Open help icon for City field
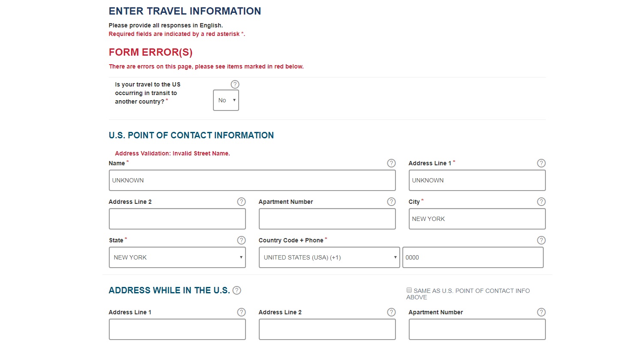 pyautogui.click(x=541, y=202)
